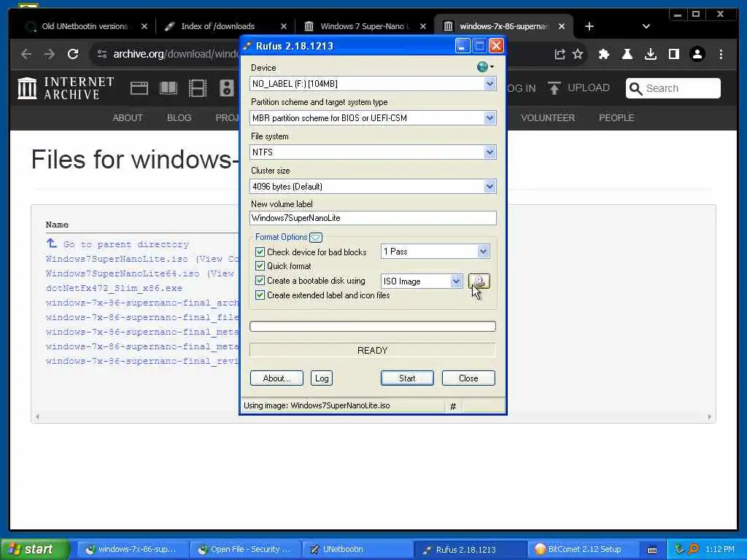Click Go to parent directory link
Viewport: 747px width, 560px height.
point(125,244)
